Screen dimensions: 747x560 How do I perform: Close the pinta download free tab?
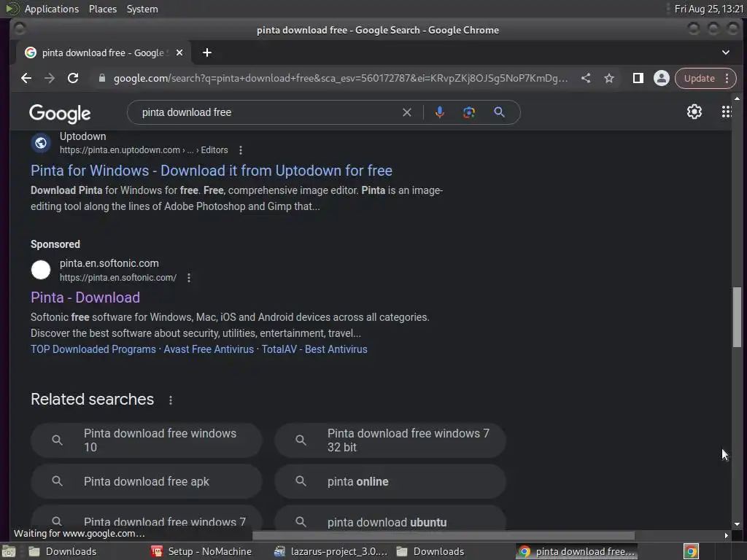pyautogui.click(x=179, y=52)
